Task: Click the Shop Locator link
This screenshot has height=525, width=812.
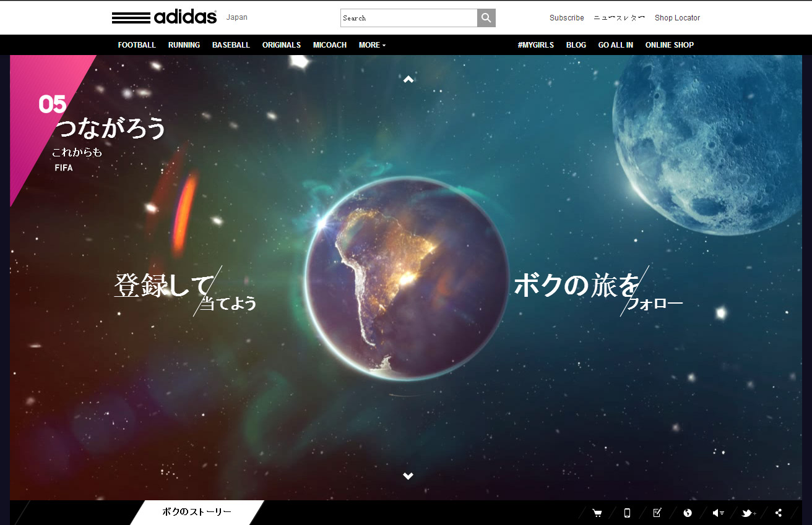Action: point(677,18)
